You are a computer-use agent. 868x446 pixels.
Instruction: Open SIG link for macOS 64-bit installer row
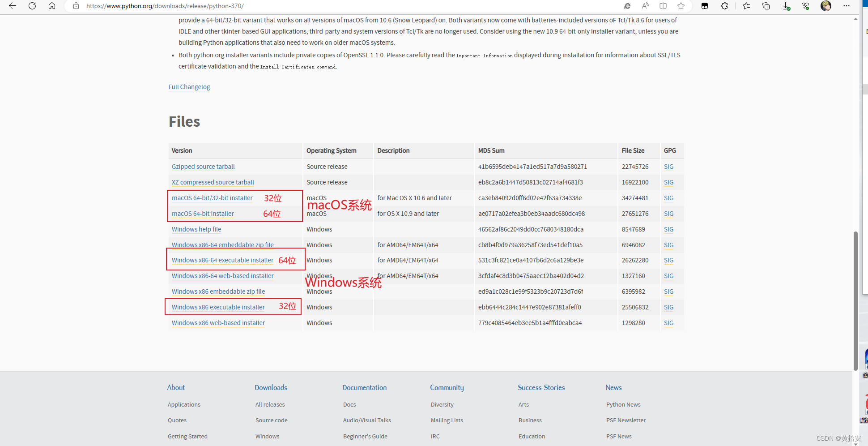(x=668, y=214)
